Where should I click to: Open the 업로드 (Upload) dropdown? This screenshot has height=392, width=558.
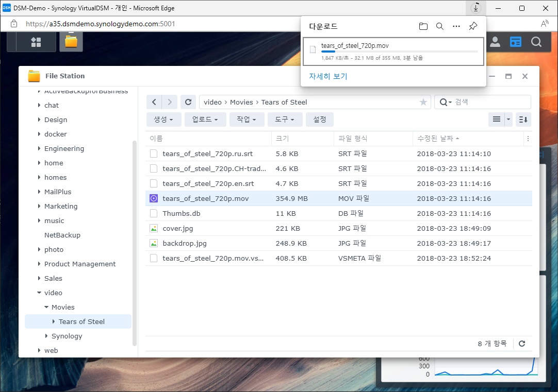pyautogui.click(x=205, y=120)
